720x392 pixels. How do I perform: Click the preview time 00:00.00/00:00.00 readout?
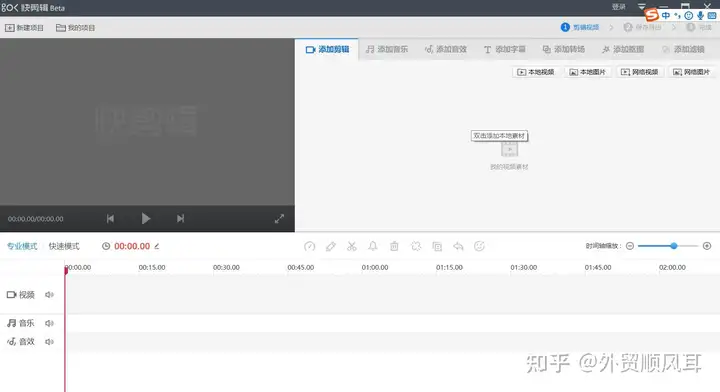[35, 219]
